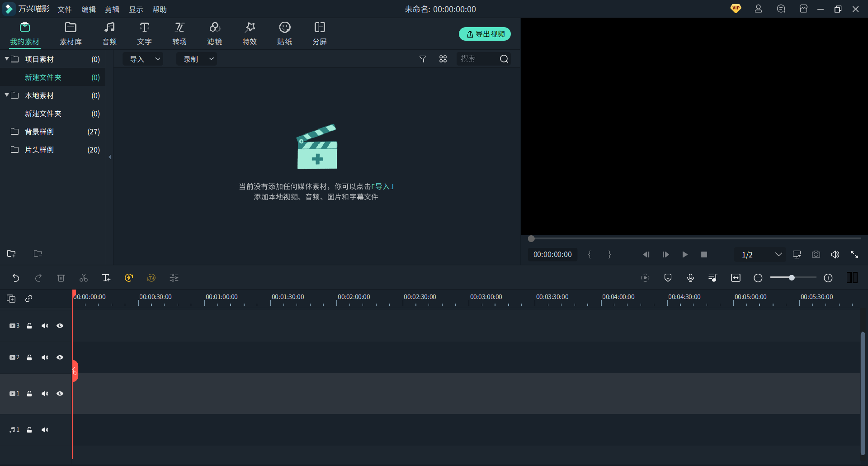The height and width of the screenshot is (466, 868).
Task: Switch to the 转场 transitions tab
Action: click(179, 33)
